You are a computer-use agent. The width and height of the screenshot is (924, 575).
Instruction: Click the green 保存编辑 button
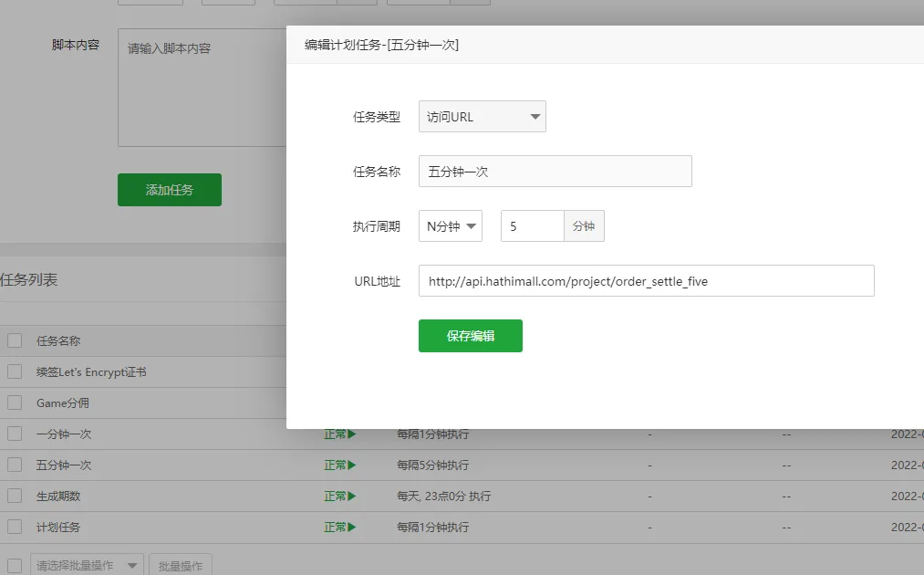tap(471, 336)
